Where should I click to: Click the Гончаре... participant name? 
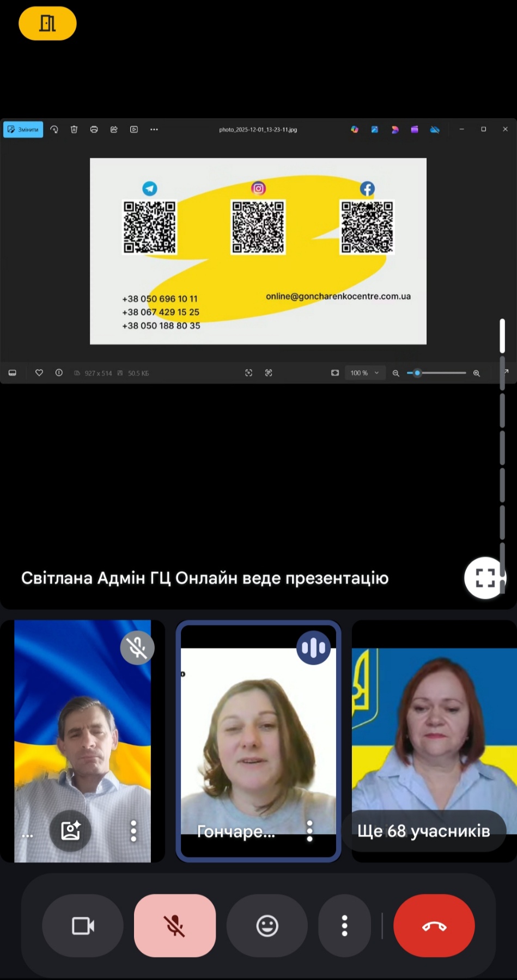(x=236, y=831)
